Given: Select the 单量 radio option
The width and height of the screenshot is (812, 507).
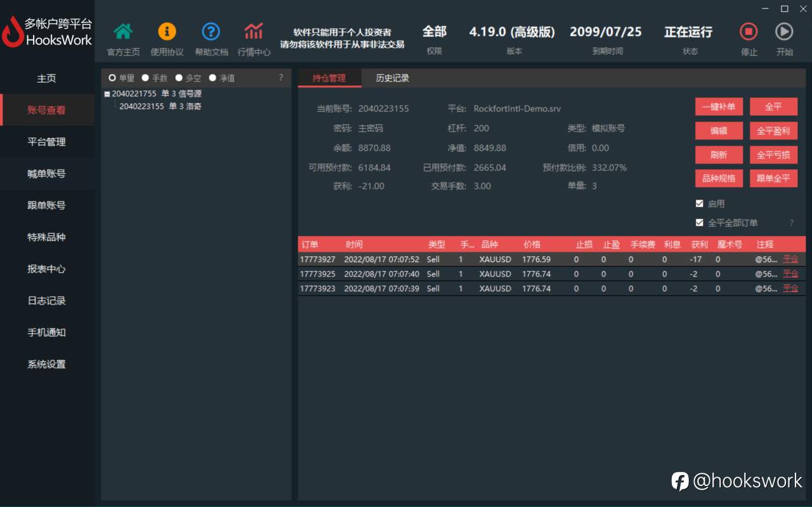Looking at the screenshot, I should click(x=112, y=78).
